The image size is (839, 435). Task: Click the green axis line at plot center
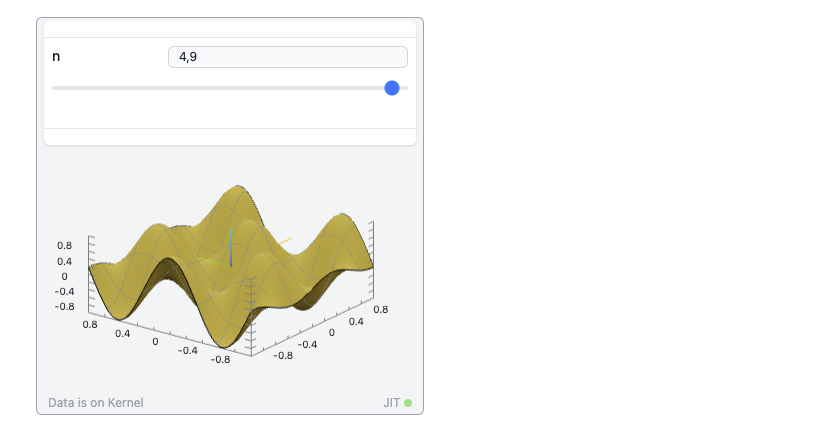[212, 262]
